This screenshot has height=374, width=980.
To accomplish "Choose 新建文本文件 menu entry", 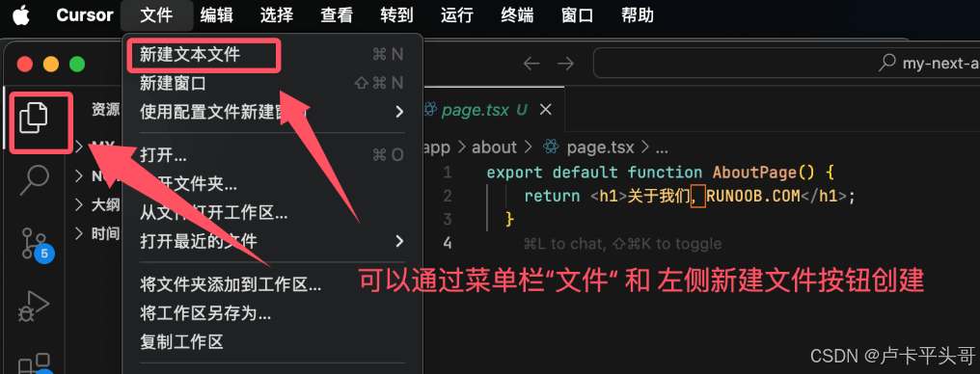I will click(x=272, y=54).
